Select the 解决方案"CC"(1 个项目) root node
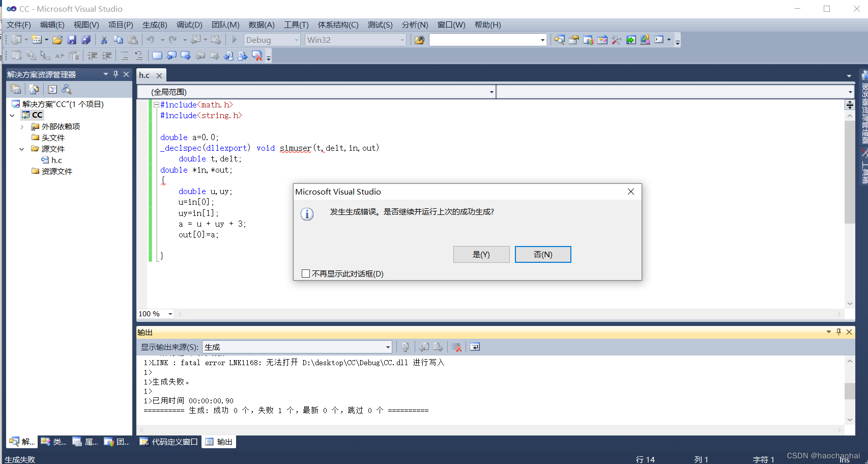The image size is (868, 464). (x=57, y=104)
